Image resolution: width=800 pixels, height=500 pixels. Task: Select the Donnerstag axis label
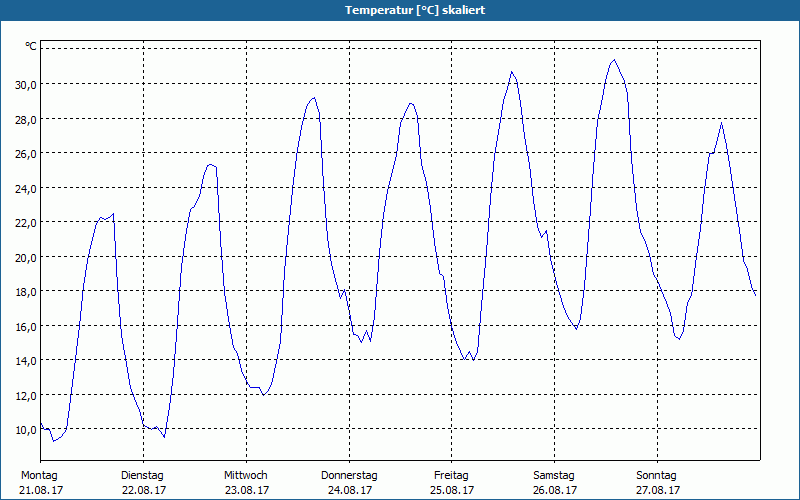coord(349,476)
